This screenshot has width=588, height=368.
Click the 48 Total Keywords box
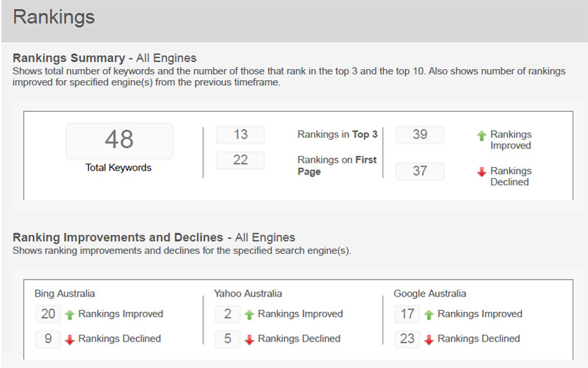tap(119, 141)
